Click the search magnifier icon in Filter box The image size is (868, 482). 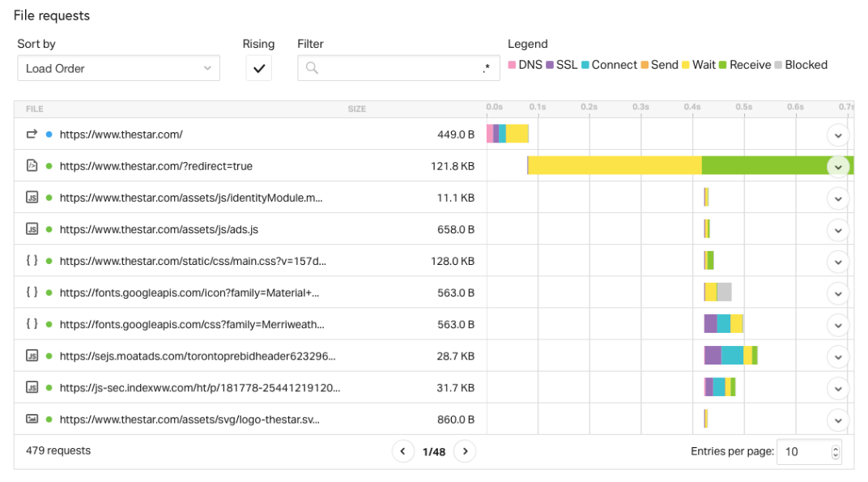(x=312, y=69)
